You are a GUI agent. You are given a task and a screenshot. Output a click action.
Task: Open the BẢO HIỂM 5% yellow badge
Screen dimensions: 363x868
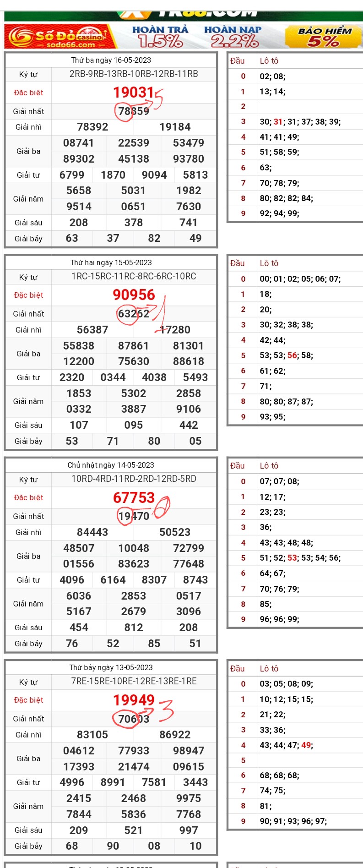pos(324,37)
